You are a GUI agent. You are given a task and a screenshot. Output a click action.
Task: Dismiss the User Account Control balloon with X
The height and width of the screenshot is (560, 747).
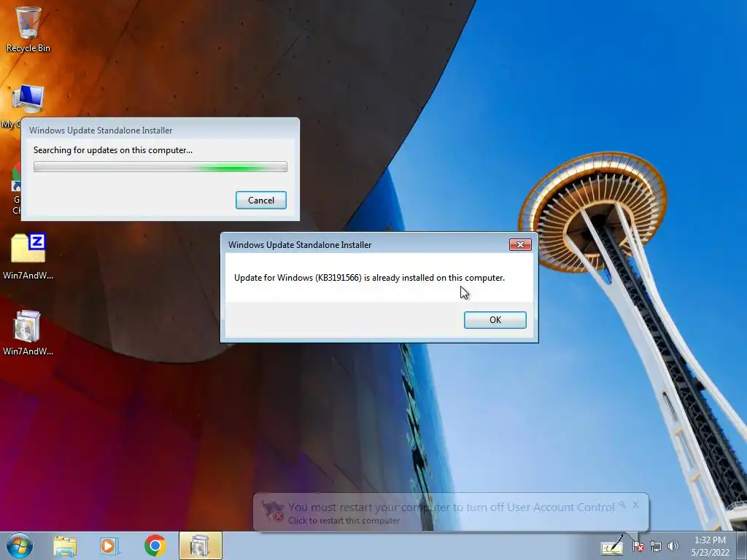635,505
